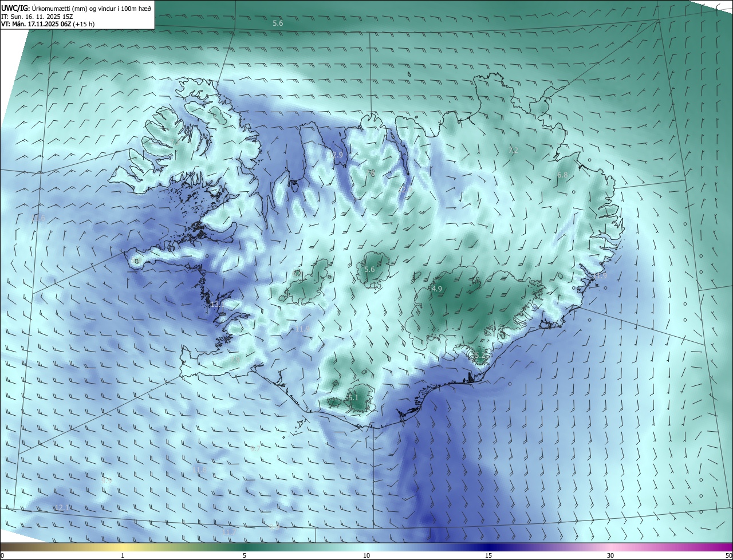Viewport: 733px width, 560px height.
Task: Click the 0 tick label on the color scale
Action: [x=2, y=555]
